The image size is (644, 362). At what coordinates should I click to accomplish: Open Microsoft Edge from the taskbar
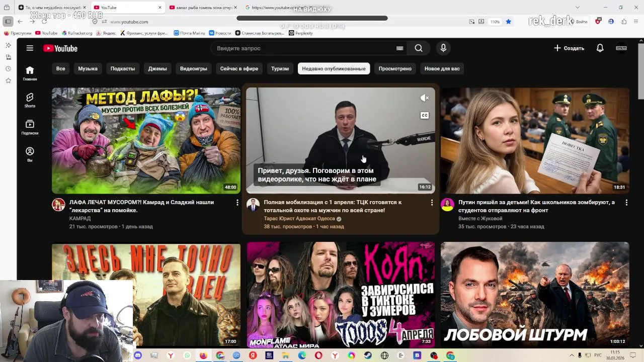coord(302,355)
